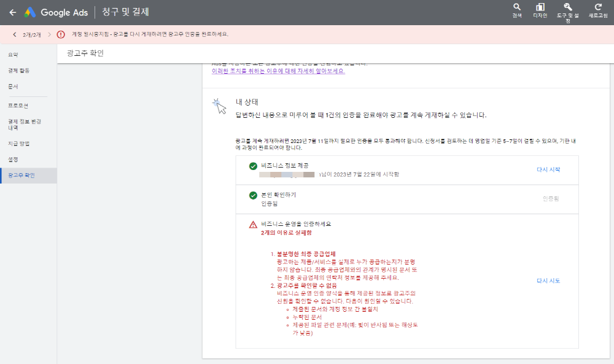Click the red warning triangle icon

pyautogui.click(x=253, y=225)
